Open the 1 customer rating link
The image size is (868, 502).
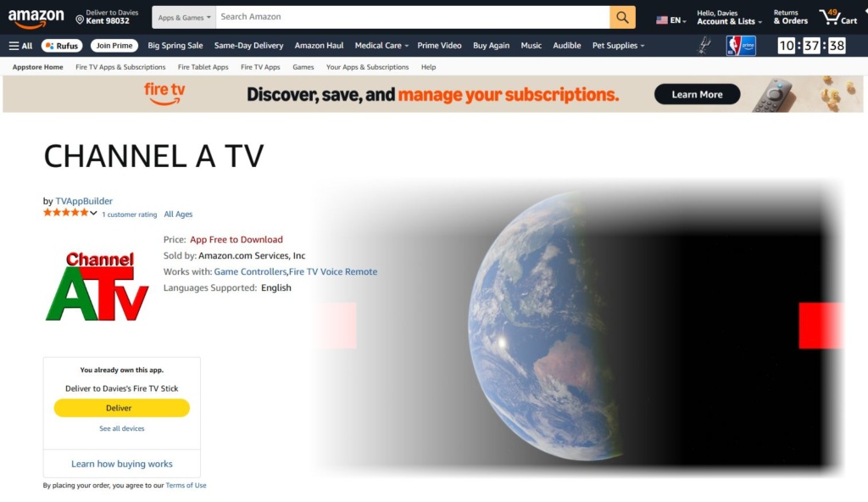tap(129, 215)
